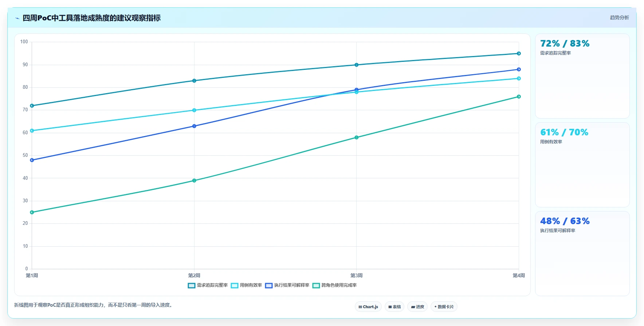This screenshot has height=326, width=644.
Task: Click the 跨角色使用完成率 point at 第2周
Action: point(194,180)
